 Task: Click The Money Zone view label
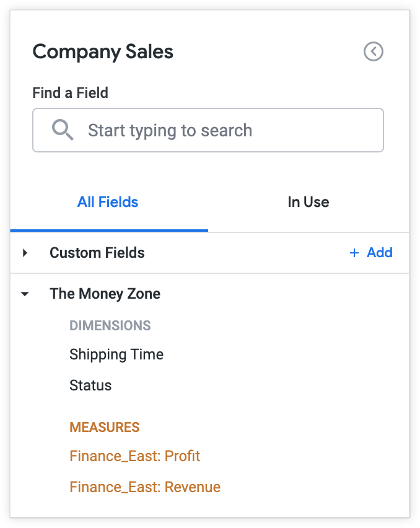(105, 294)
